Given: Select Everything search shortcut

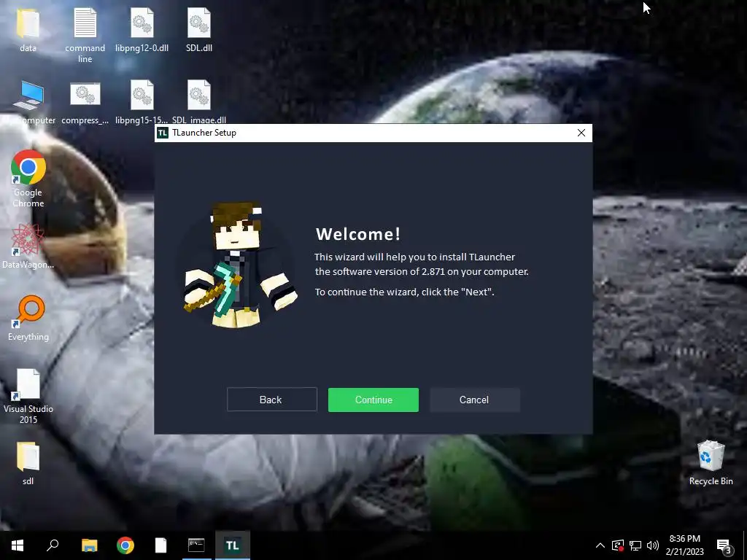Looking at the screenshot, I should tap(28, 318).
